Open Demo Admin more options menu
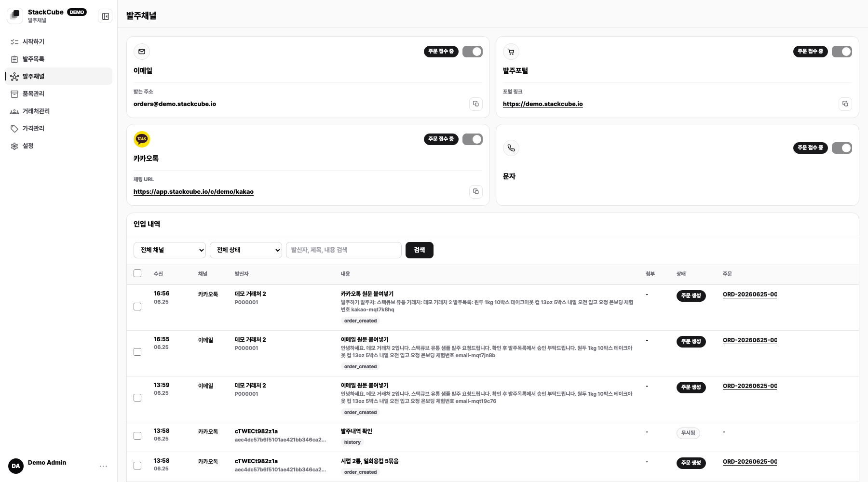This screenshot has width=868, height=482. [x=103, y=466]
